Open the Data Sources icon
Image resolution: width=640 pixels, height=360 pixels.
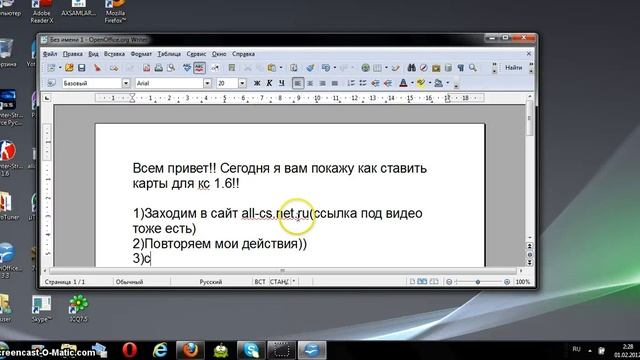point(448,68)
